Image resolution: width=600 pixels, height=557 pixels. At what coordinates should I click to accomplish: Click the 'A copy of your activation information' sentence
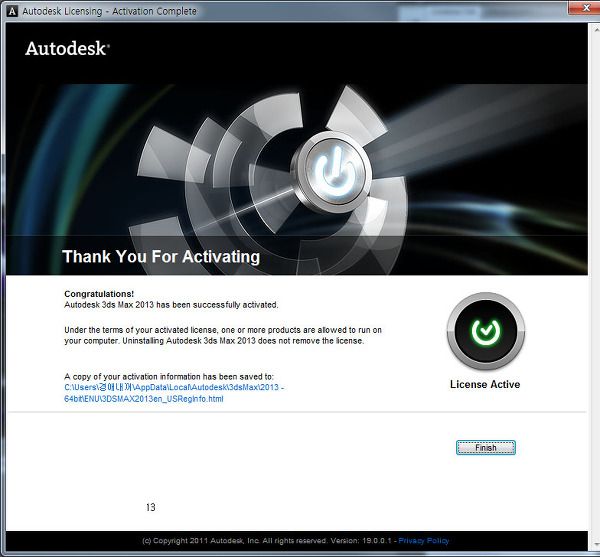click(x=169, y=376)
